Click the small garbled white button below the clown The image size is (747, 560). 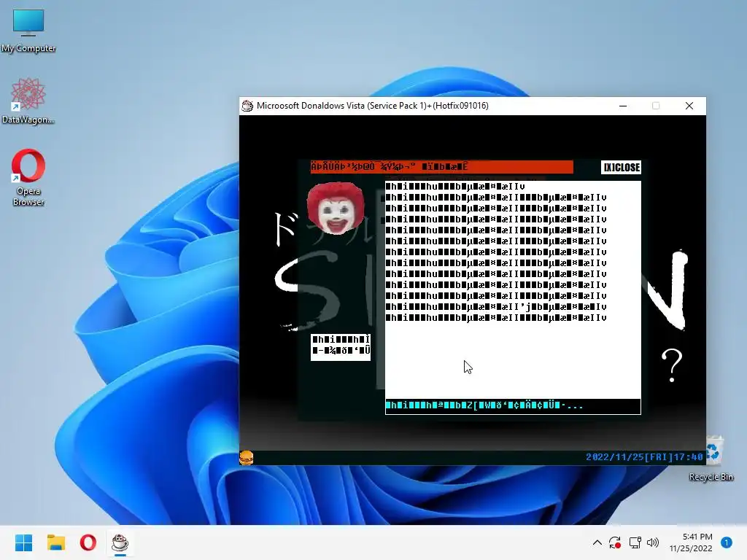pyautogui.click(x=341, y=347)
